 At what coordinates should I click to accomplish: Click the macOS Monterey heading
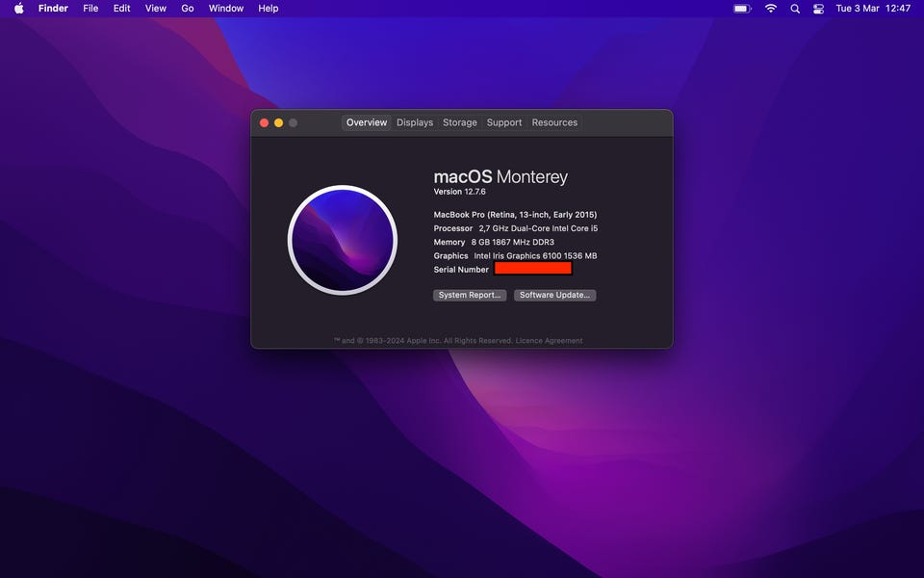click(500, 176)
